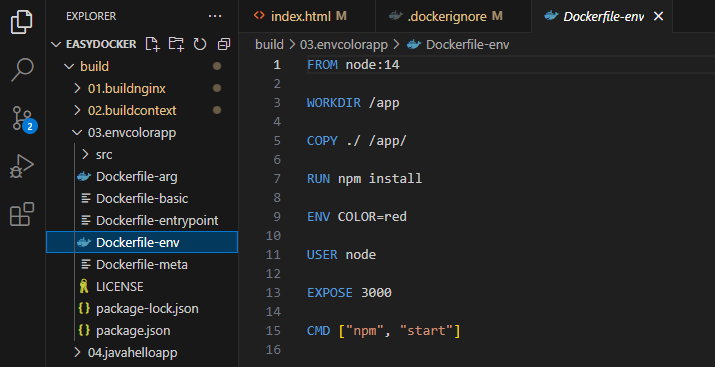Place cursor on ENV COLOR=red line
Viewport: 715px width, 367px height.
pyautogui.click(x=357, y=217)
